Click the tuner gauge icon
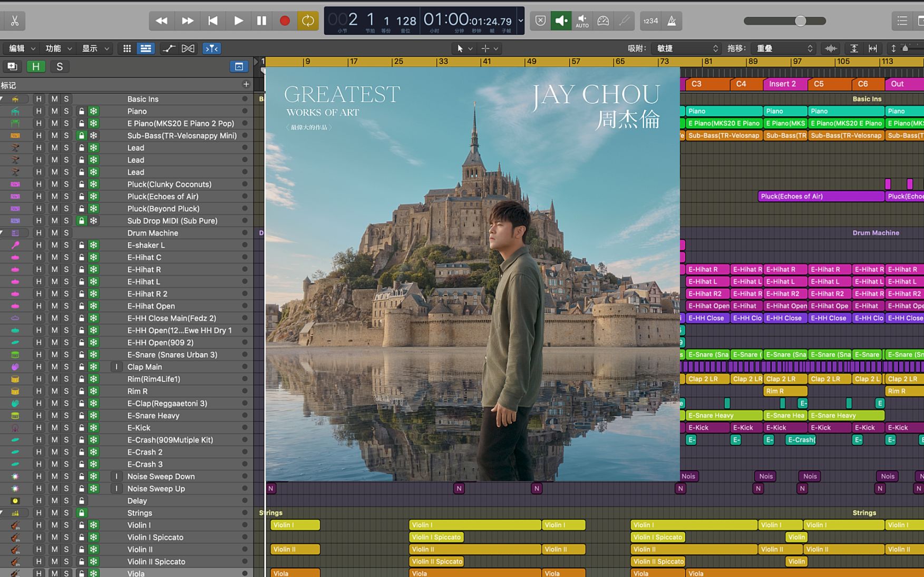The width and height of the screenshot is (924, 577). pyautogui.click(x=603, y=21)
